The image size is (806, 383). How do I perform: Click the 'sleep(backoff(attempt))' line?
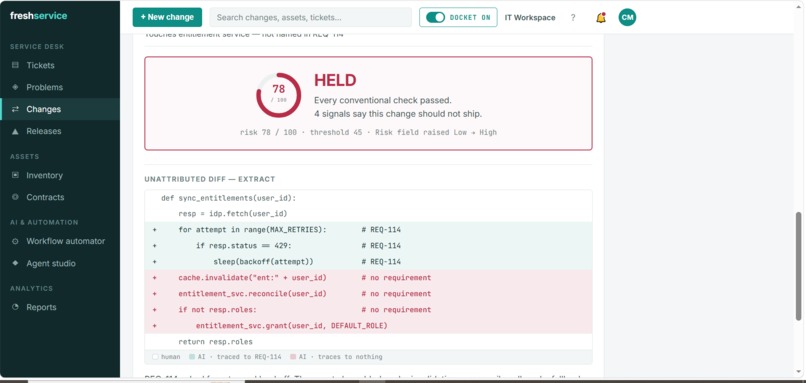point(368,261)
